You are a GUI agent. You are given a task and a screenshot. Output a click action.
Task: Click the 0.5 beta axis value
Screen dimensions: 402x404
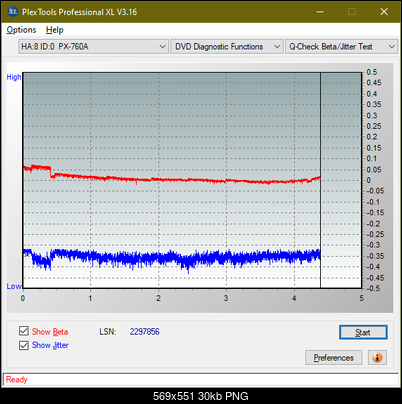point(372,72)
